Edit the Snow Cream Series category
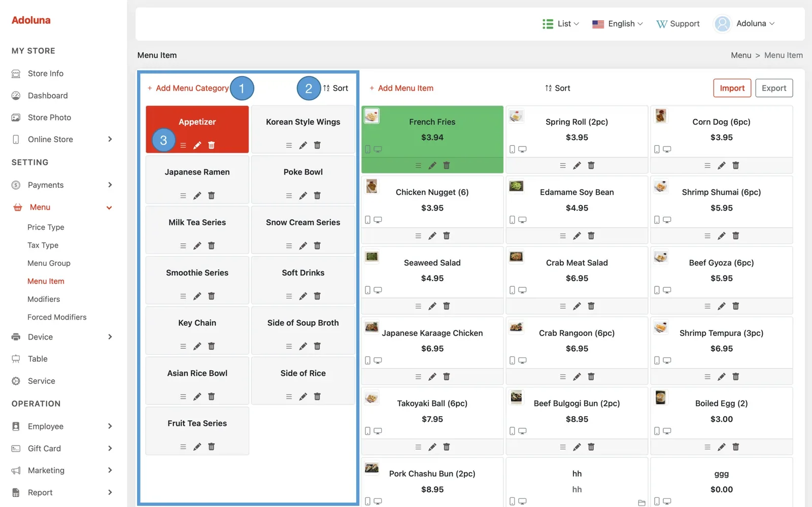Viewport: 812px width, 507px height. pos(303,246)
